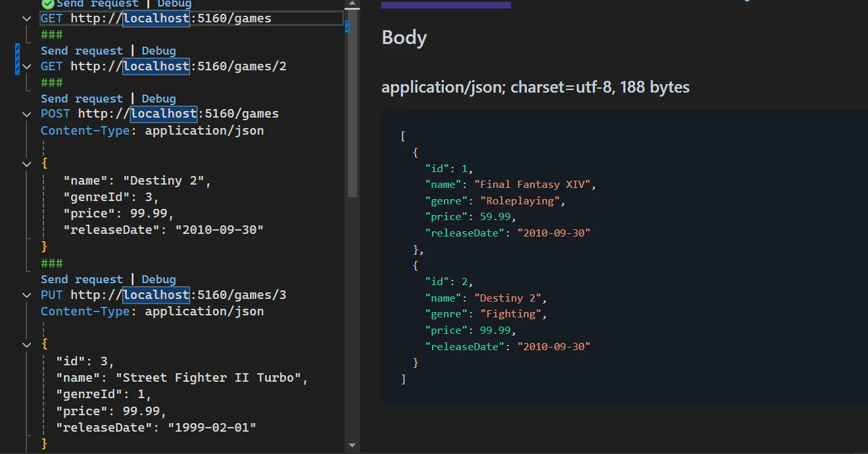Collapse the PUT /games/3 request block
Screen dimensions: 868x454
[x=26, y=295]
